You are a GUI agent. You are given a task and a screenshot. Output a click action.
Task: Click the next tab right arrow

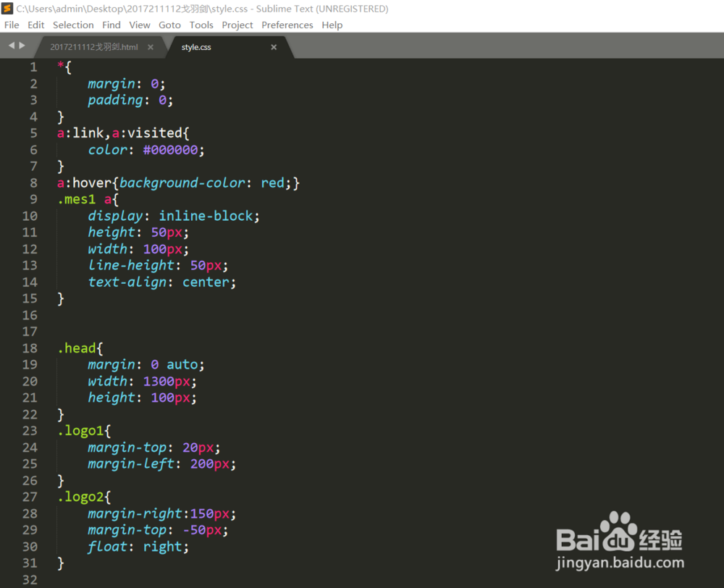[x=22, y=46]
